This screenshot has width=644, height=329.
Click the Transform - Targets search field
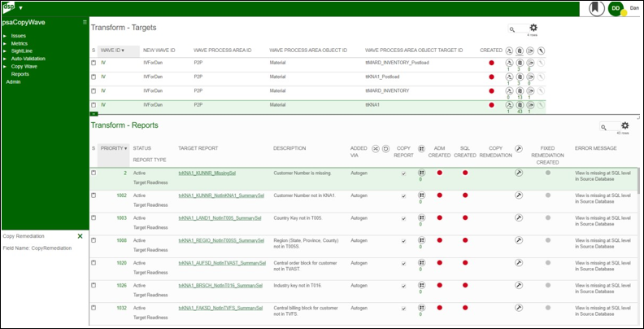pos(519,29)
